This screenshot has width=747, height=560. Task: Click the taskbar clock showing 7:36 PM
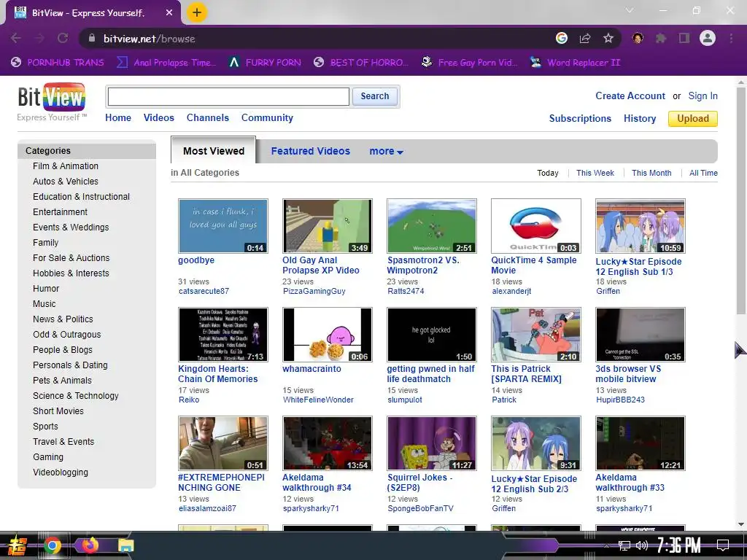679,545
